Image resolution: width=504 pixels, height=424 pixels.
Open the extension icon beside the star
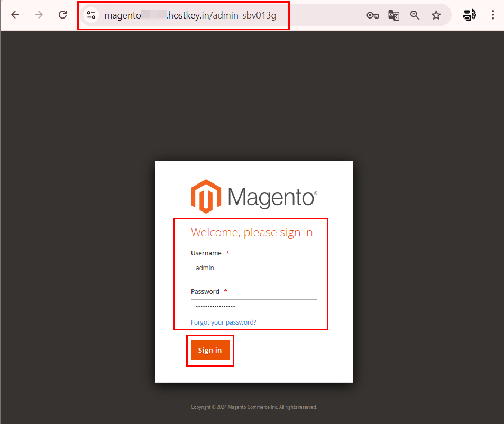pyautogui.click(x=469, y=15)
